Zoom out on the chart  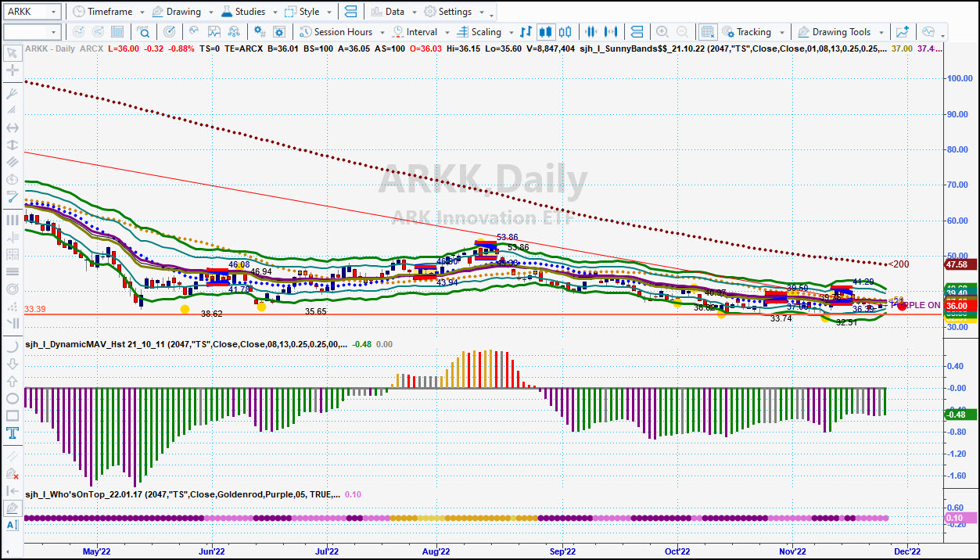683,32
